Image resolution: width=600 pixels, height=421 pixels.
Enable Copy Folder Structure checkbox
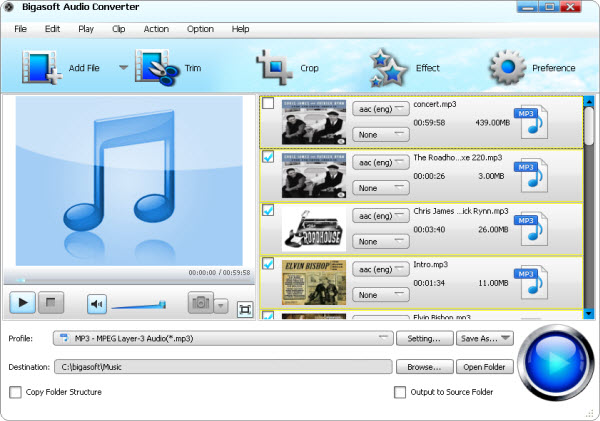(15, 392)
